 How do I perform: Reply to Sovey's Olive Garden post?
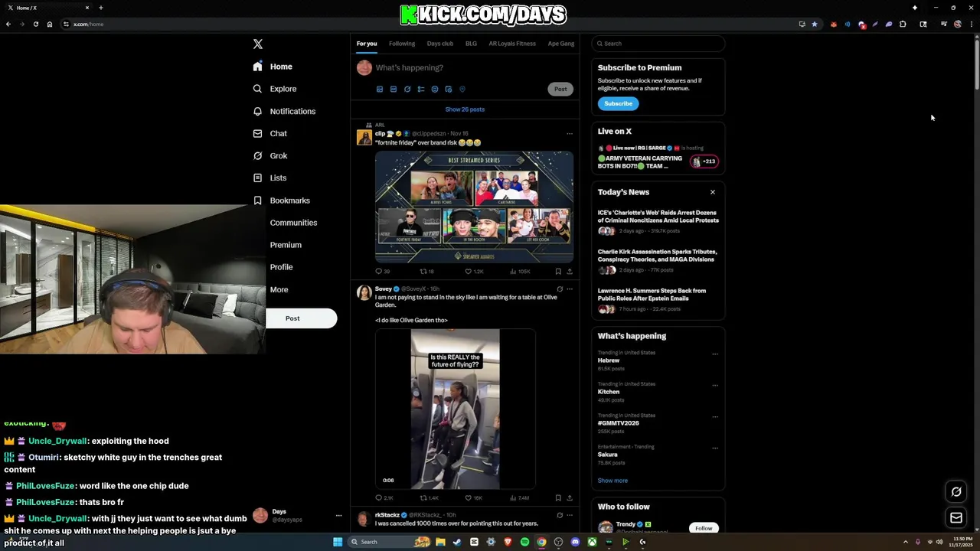coord(384,497)
